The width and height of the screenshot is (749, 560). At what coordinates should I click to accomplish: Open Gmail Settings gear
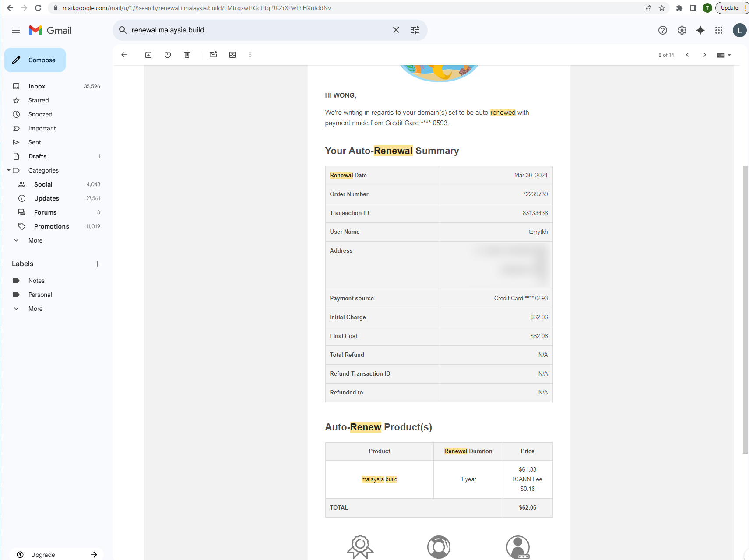coord(682,30)
